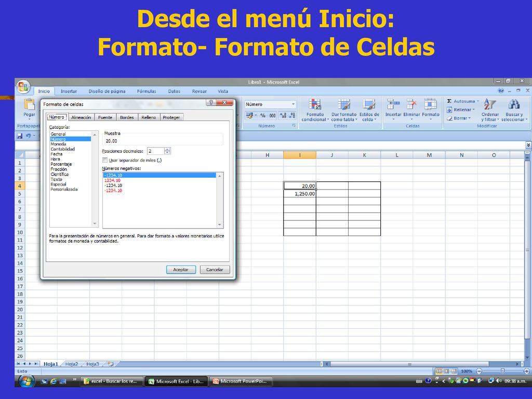Click the dialog help question button
This screenshot has height=399, width=532.
pos(211,102)
